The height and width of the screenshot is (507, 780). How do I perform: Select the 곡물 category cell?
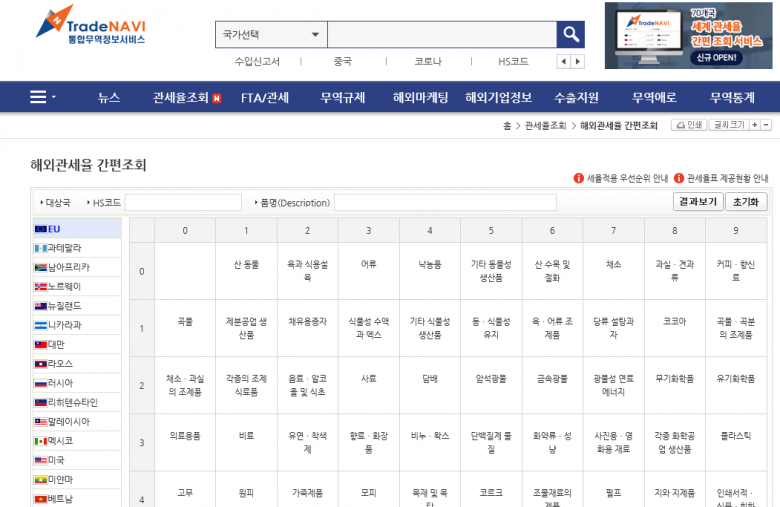pyautogui.click(x=185, y=328)
